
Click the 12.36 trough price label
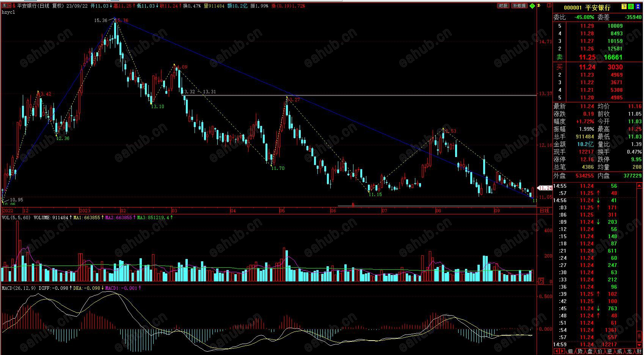click(63, 138)
